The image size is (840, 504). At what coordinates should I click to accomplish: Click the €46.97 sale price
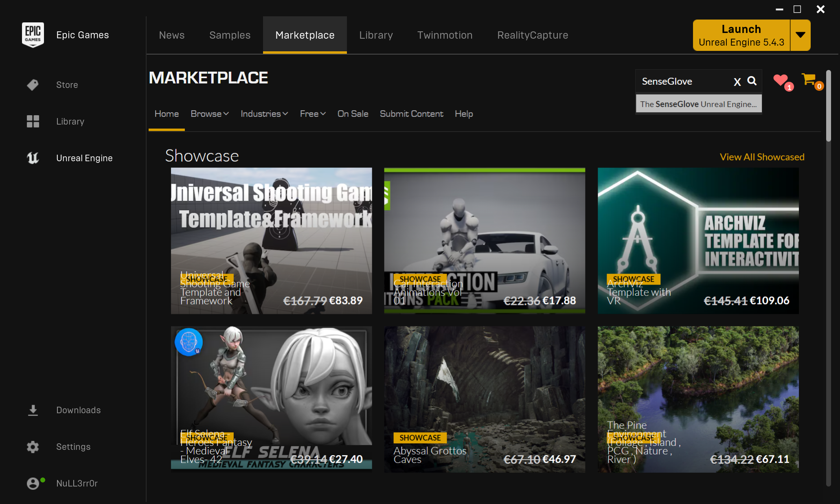[x=559, y=459]
